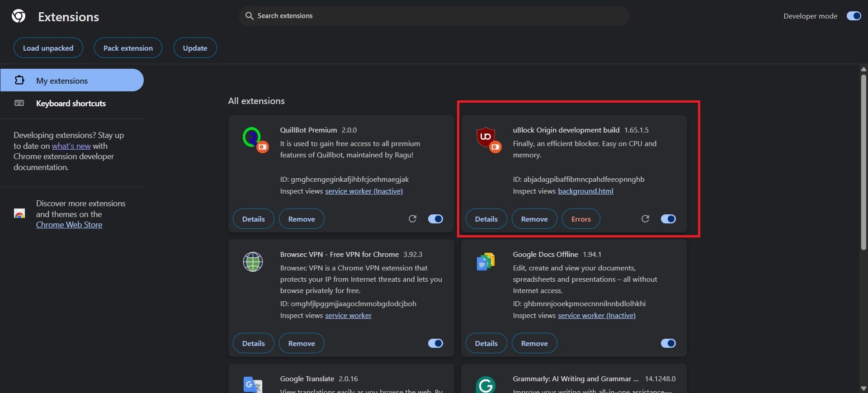The width and height of the screenshot is (868, 393).
Task: Disable uBlock Origin development build
Action: click(x=668, y=219)
